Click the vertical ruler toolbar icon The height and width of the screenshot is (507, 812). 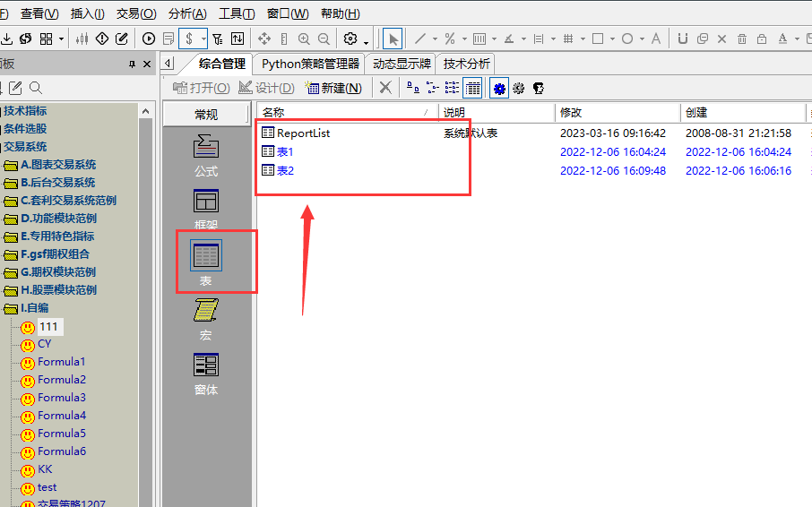284,39
